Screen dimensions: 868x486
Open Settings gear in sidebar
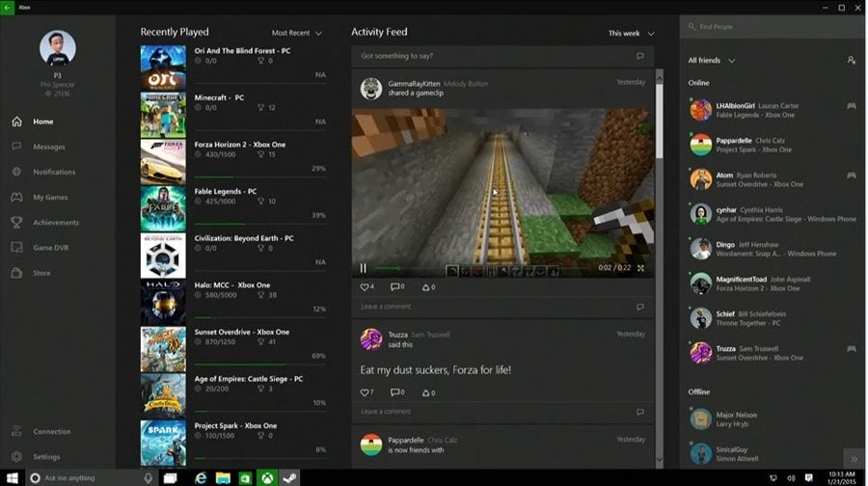[x=36, y=457]
